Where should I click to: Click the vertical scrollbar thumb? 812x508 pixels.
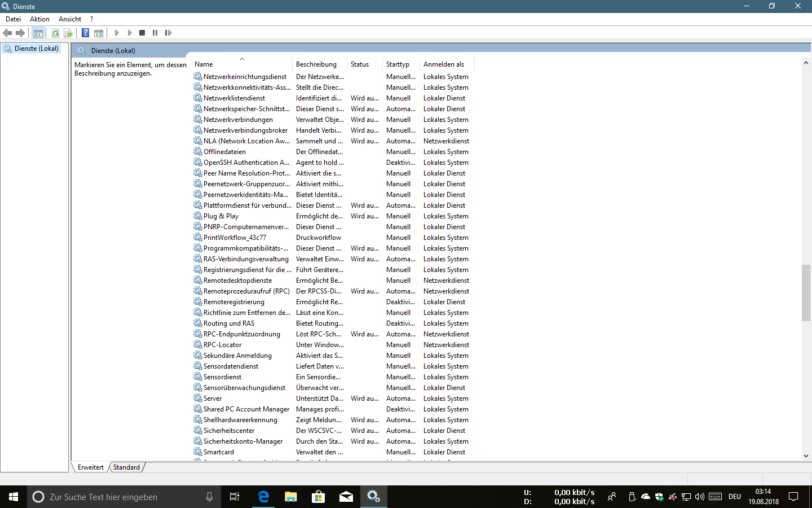pos(806,292)
